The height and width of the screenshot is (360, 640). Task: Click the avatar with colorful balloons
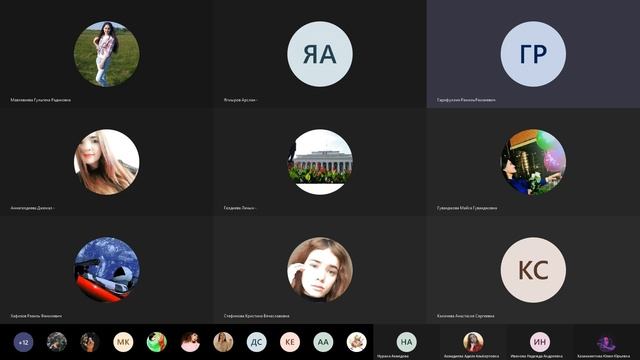pos(533,162)
